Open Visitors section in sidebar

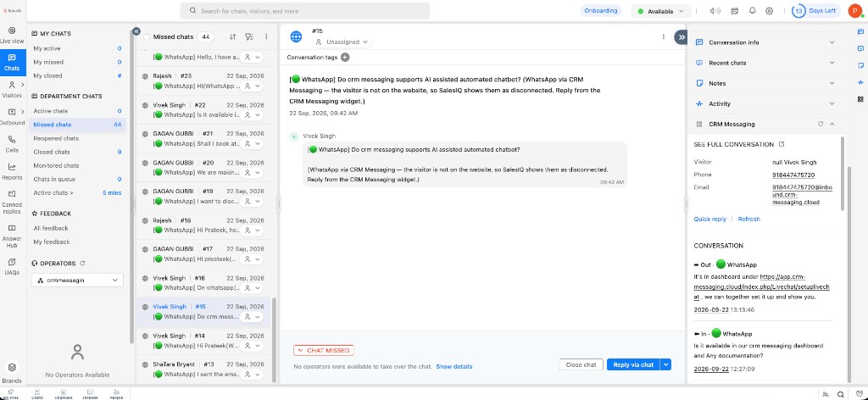click(12, 90)
